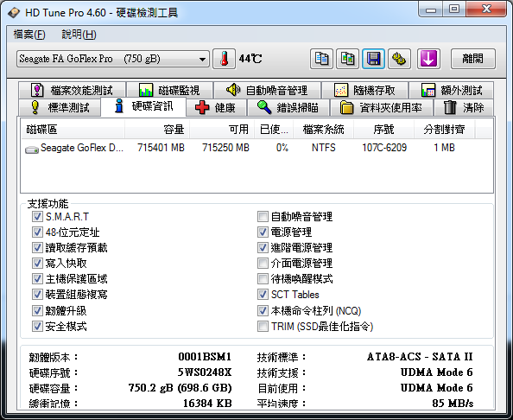Open the 檔案(F) menu
Screen dimensions: 513x420
pos(29,35)
